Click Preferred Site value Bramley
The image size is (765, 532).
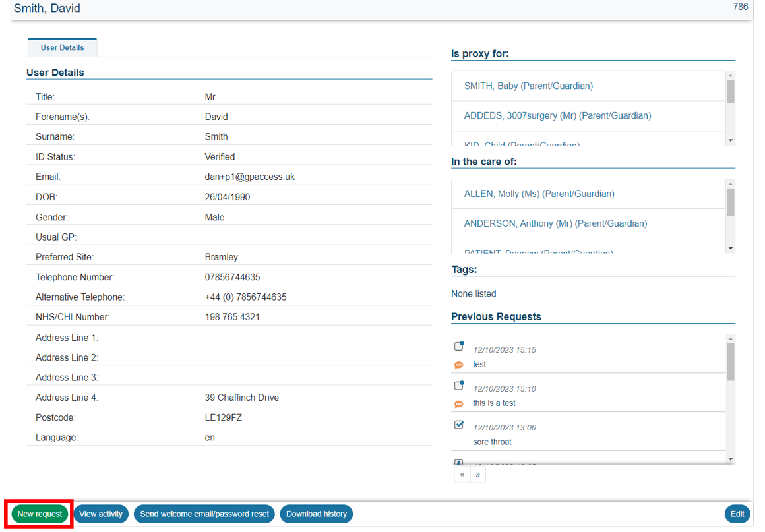pos(222,257)
